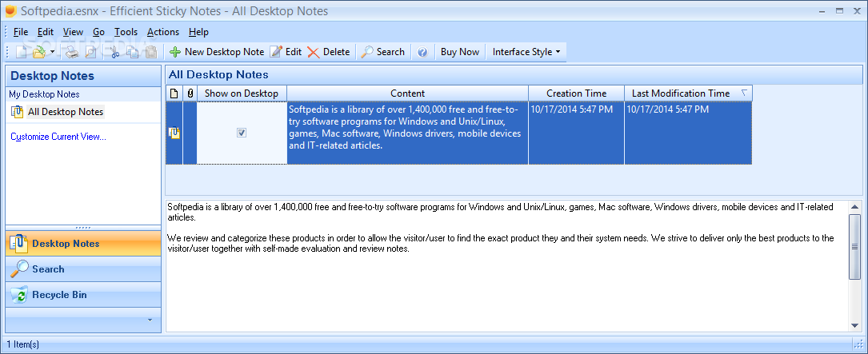The height and width of the screenshot is (354, 868).
Task: Open the File menu
Action: click(21, 32)
